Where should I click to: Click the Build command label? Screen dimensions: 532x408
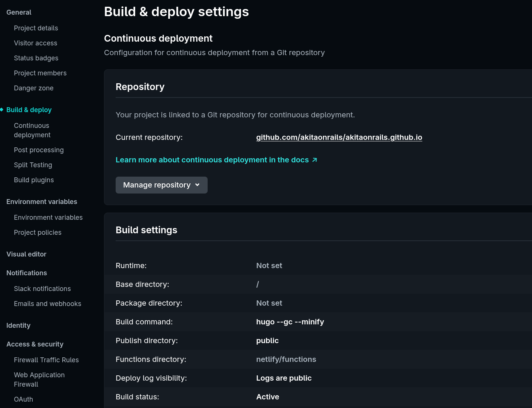(144, 322)
